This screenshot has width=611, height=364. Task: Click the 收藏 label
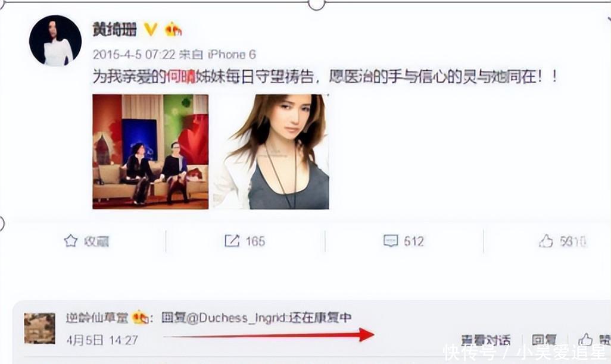(x=96, y=241)
